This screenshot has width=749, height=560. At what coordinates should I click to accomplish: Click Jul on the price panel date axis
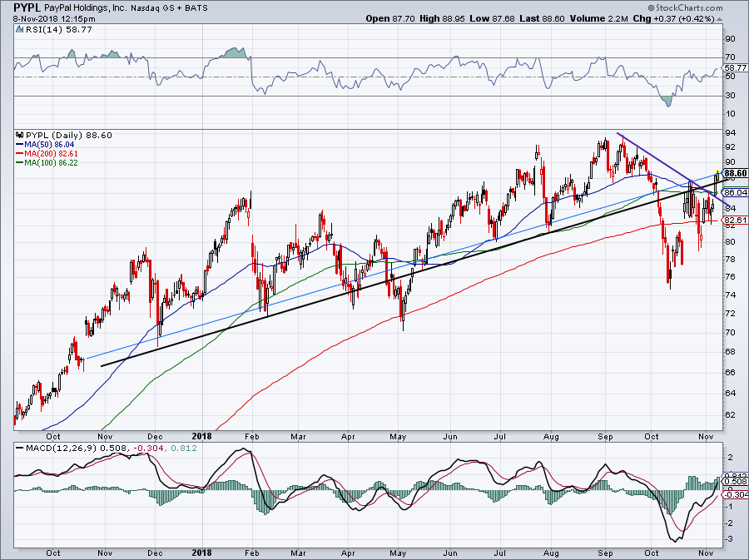500,436
